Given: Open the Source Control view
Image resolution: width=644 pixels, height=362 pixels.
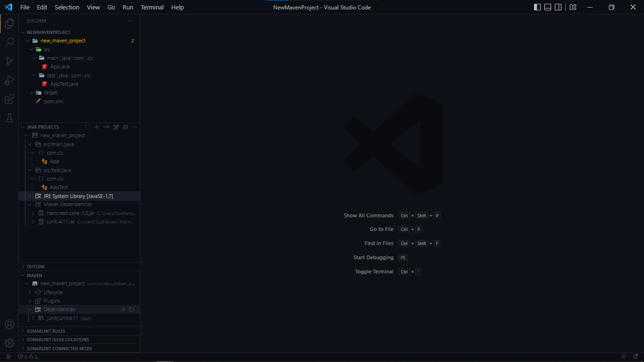Looking at the screenshot, I should (x=9, y=61).
